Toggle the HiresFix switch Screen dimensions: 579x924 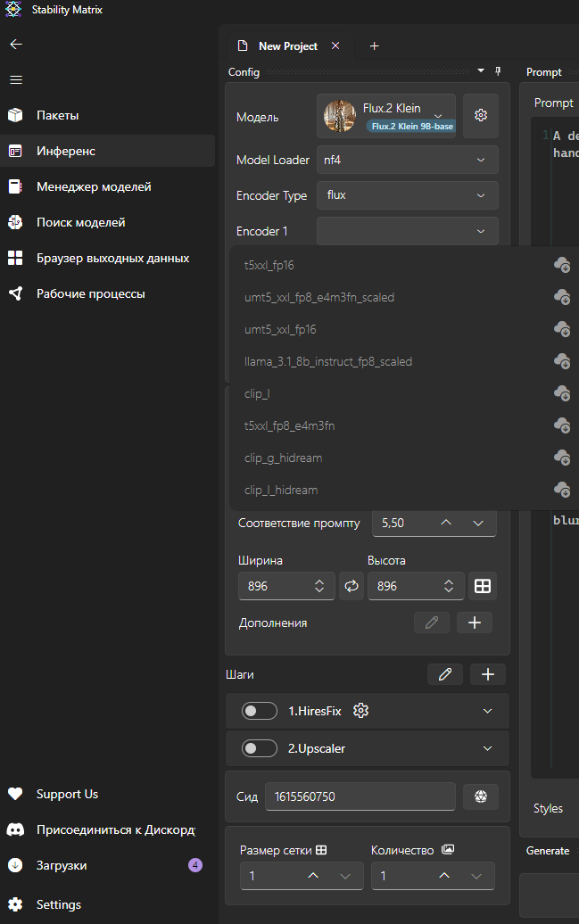coord(260,711)
